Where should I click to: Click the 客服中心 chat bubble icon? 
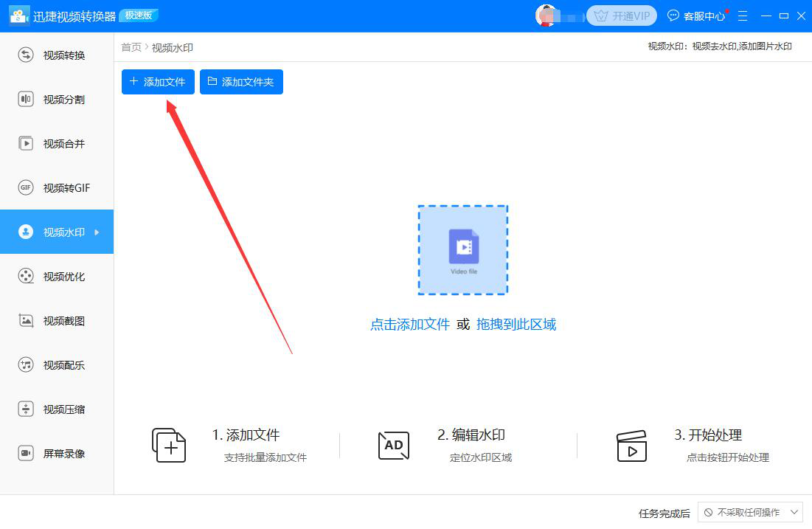(x=673, y=15)
